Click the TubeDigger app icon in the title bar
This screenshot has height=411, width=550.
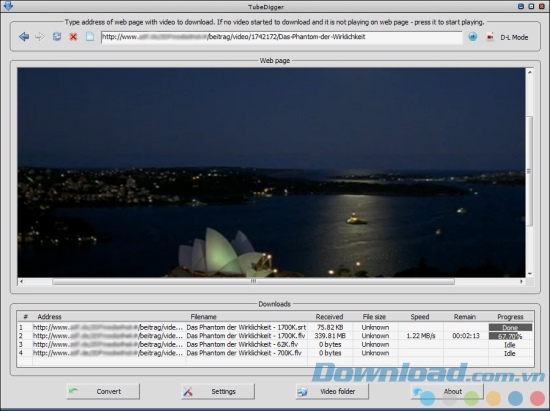coord(7,6)
